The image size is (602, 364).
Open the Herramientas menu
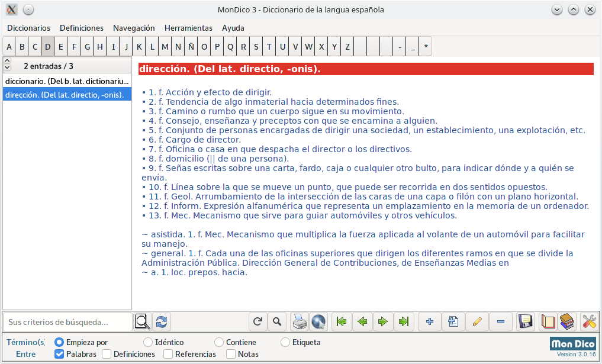click(x=188, y=28)
